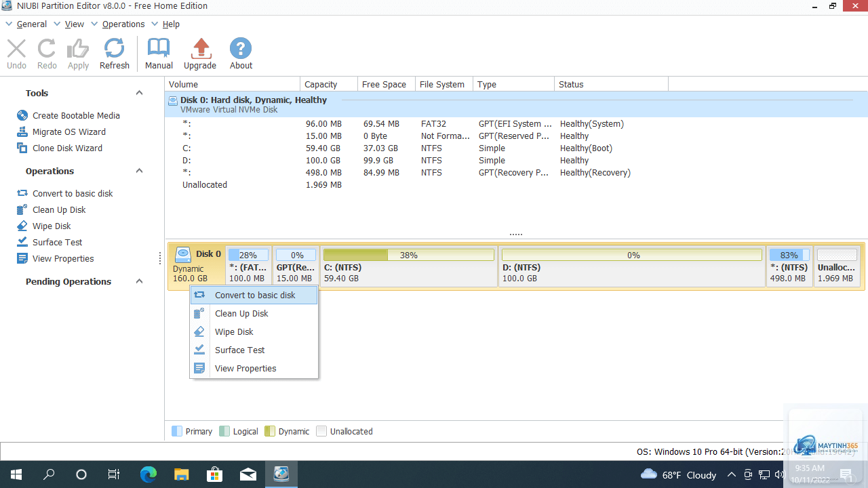Open taskbar search magnifier

[49, 474]
